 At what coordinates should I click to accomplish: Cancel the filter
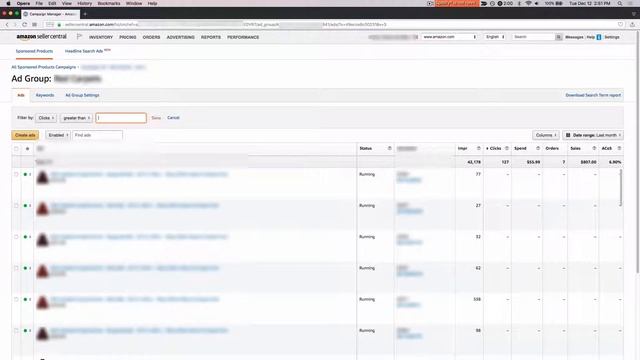click(x=173, y=118)
